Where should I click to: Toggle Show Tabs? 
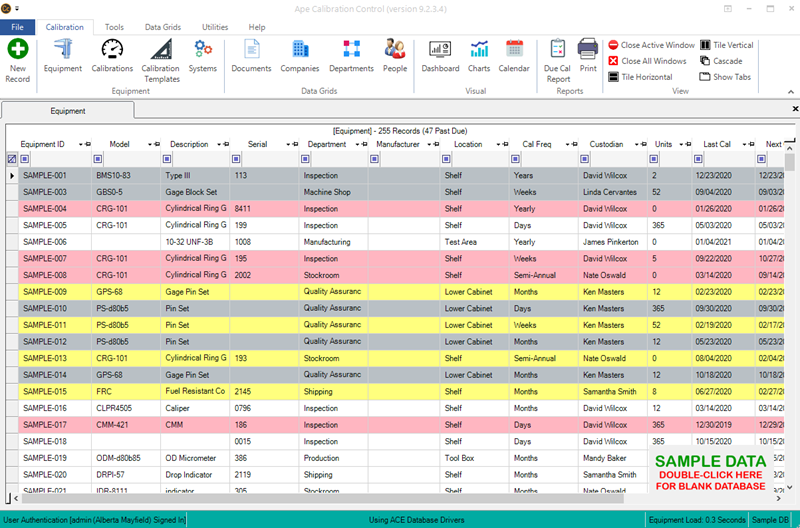(725, 77)
